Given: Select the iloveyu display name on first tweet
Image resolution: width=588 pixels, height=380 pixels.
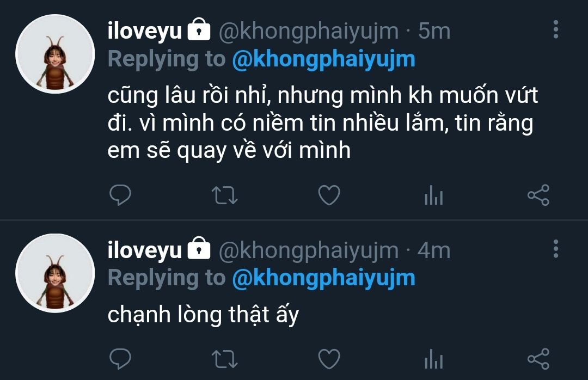Looking at the screenshot, I should click(144, 31).
